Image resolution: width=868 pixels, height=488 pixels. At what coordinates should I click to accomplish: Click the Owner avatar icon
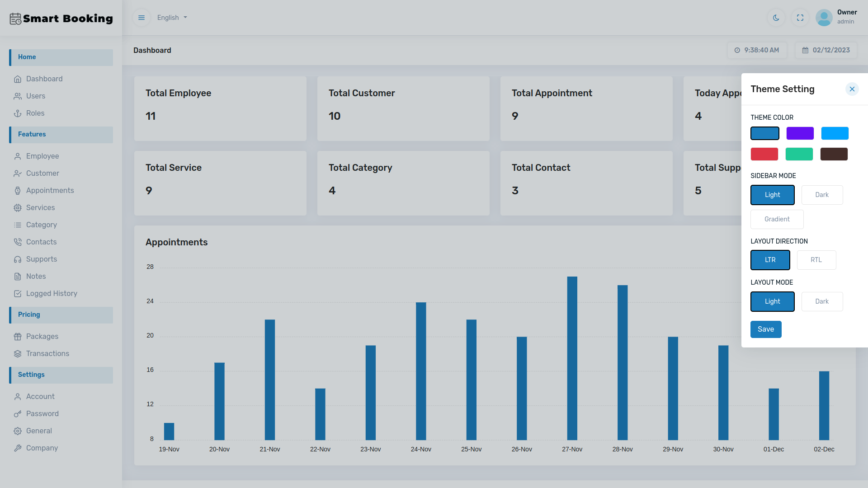click(824, 18)
